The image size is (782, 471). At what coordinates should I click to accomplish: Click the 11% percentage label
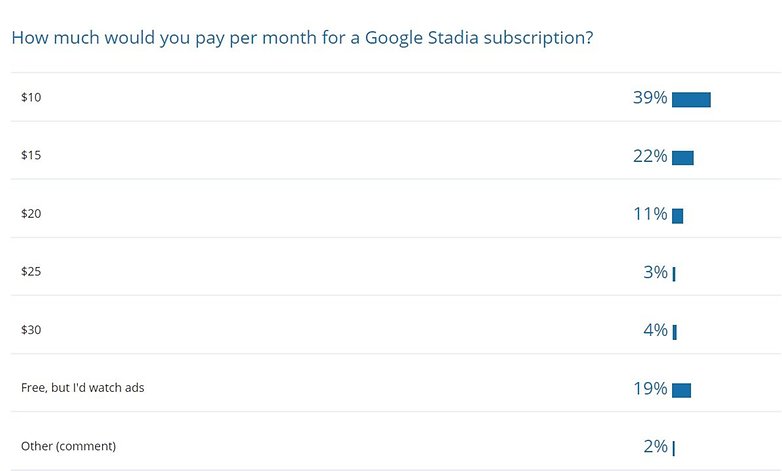click(x=650, y=214)
